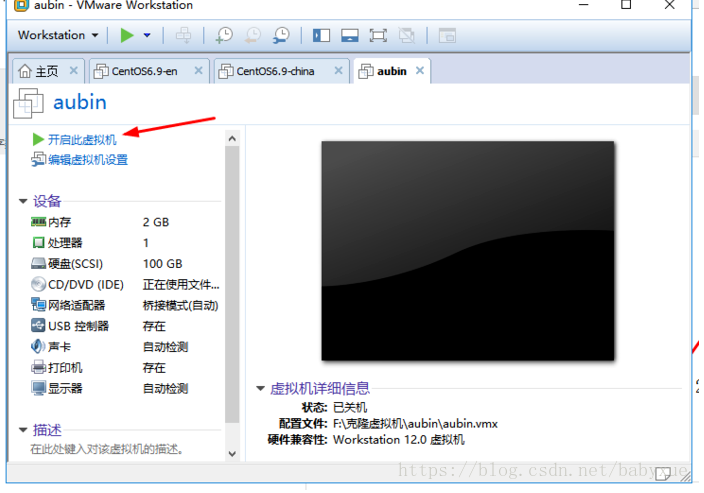Click the VMware app icon in title bar
Viewport: 704px width, 493px height.
click(21, 5)
